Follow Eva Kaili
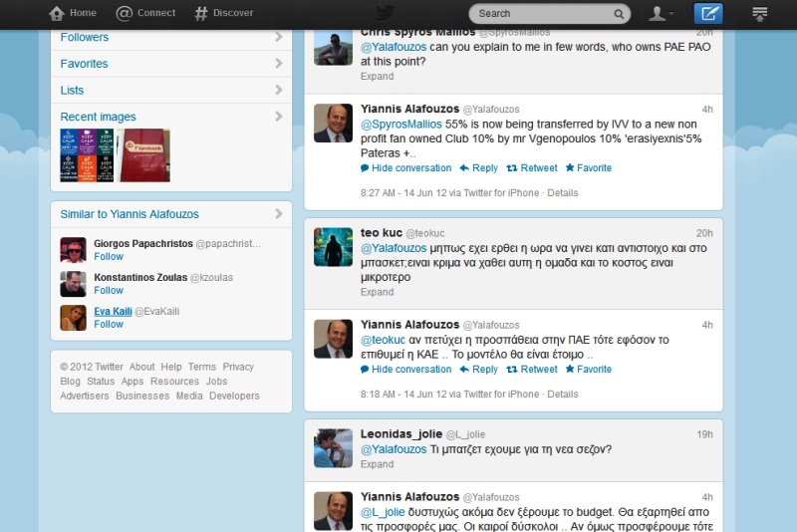The width and height of the screenshot is (797, 532). (x=109, y=325)
